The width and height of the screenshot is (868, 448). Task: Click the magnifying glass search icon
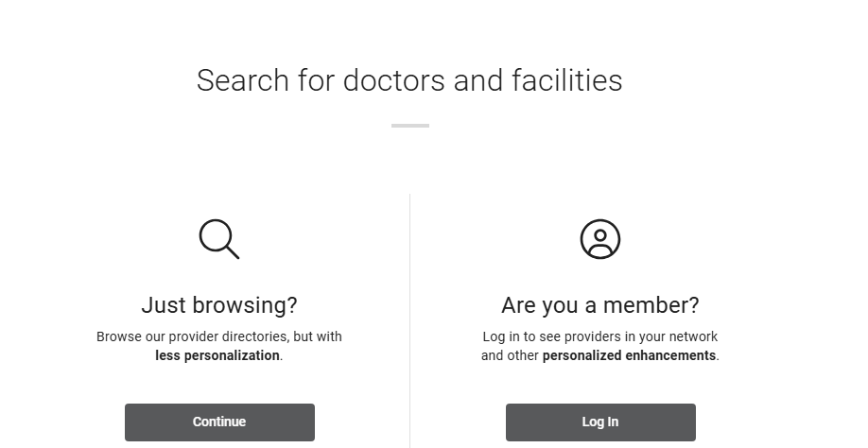click(x=219, y=239)
